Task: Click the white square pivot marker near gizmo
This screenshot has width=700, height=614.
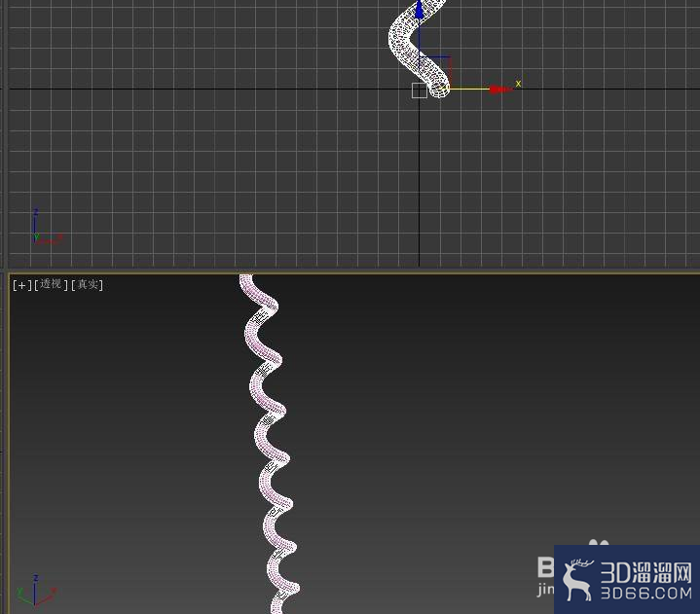Action: [x=420, y=90]
